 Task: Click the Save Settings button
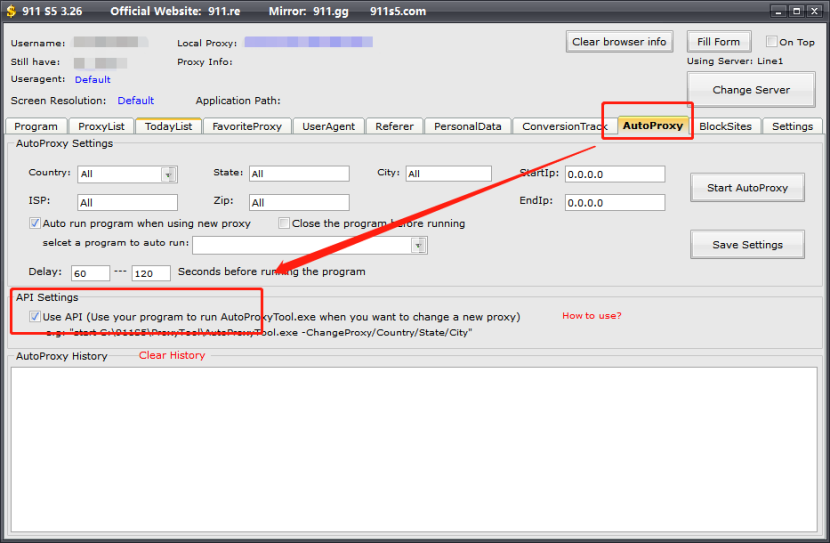point(747,245)
